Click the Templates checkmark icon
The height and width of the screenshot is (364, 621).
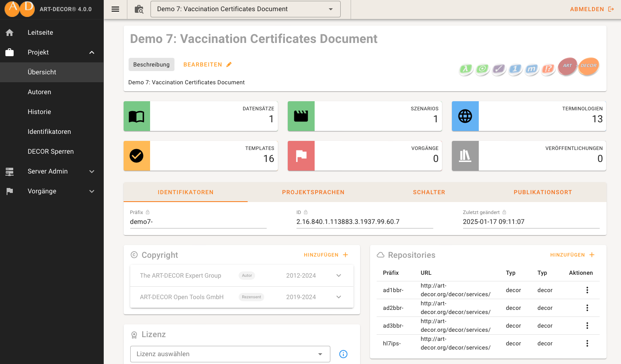tap(136, 156)
